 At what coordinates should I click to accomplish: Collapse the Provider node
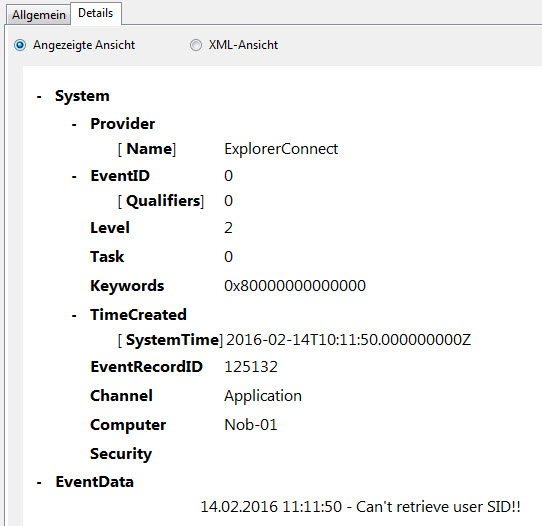(x=74, y=125)
